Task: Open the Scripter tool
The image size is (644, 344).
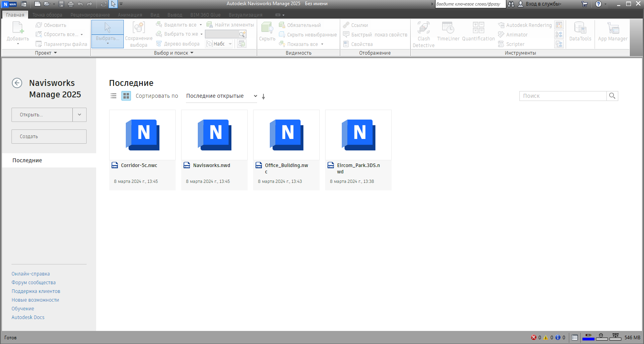Action: (x=511, y=44)
